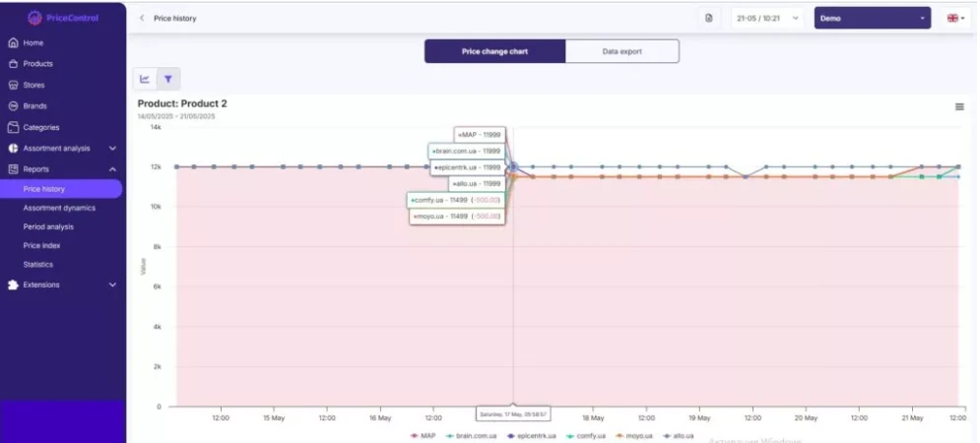Image resolution: width=980 pixels, height=443 pixels.
Task: Toggle epicentrk.ua series in legend
Action: 531,435
